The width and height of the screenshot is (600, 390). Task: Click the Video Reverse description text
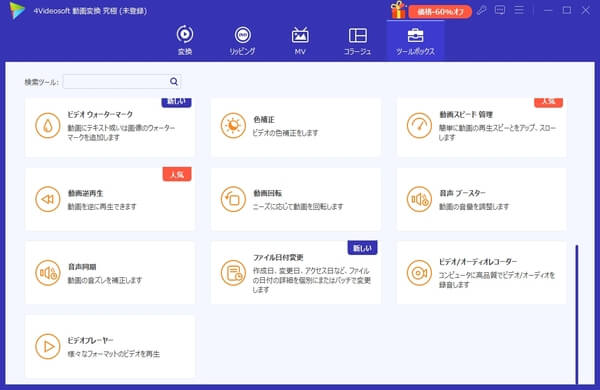[x=102, y=207]
